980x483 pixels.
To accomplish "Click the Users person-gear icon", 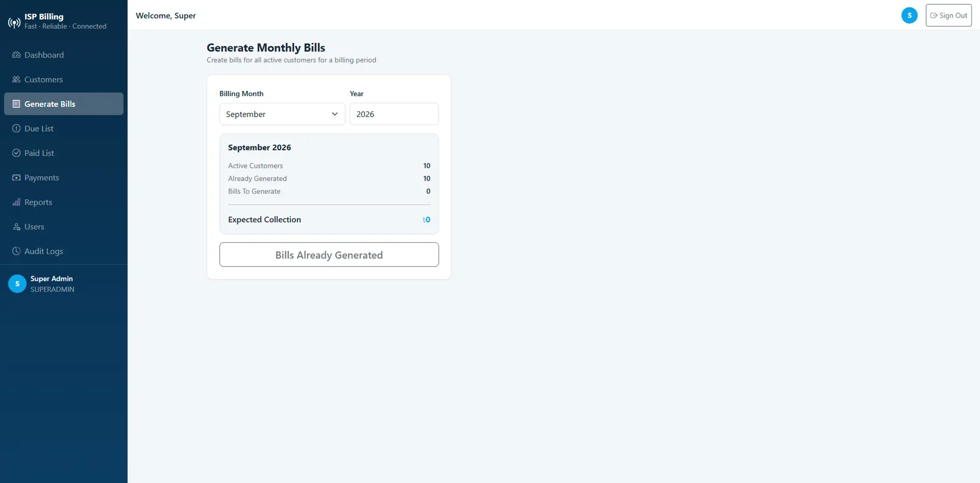I will tap(17, 227).
